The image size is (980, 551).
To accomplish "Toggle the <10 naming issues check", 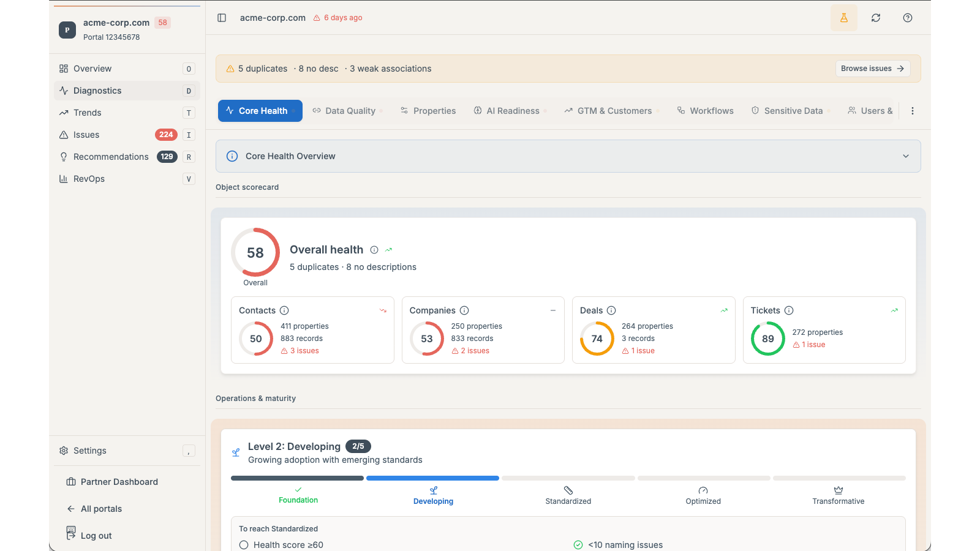I will pos(578,545).
